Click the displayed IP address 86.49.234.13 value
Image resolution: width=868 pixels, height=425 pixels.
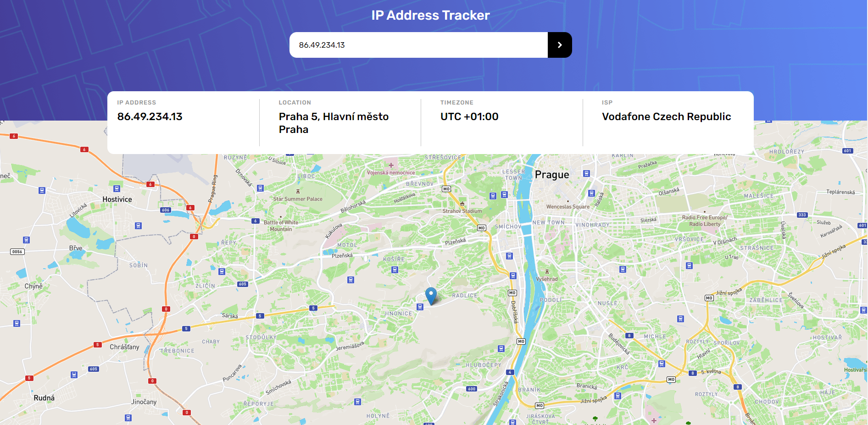tap(150, 116)
